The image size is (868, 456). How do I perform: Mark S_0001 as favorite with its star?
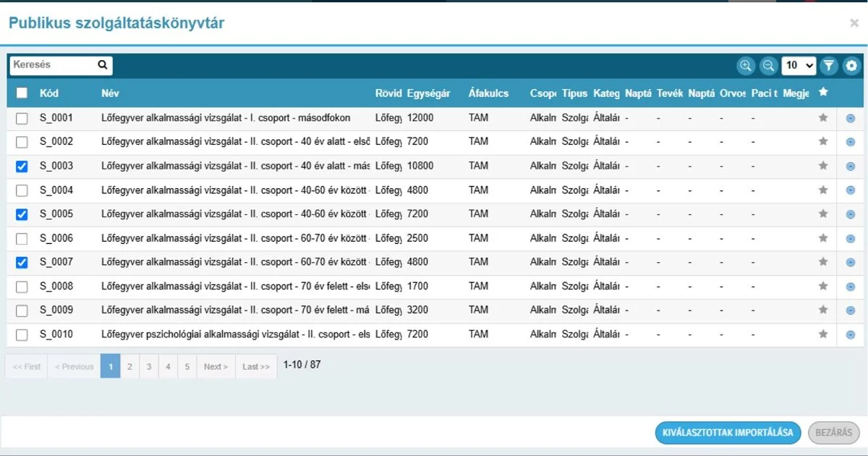(x=822, y=118)
